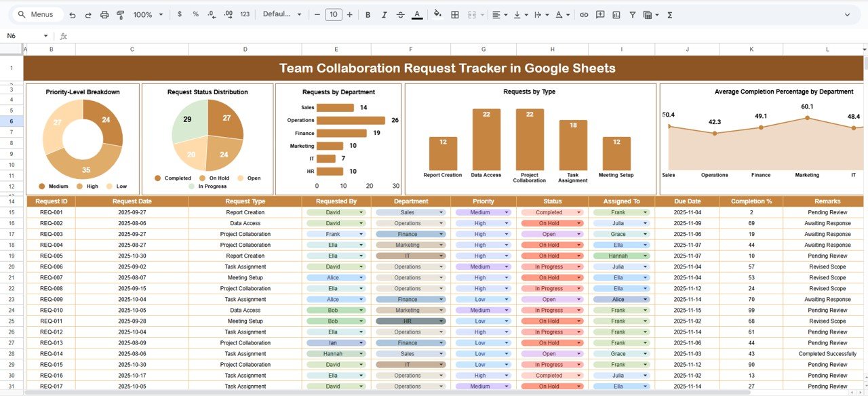Open the Borders tool
Viewport: 868px width, 396px height.
click(x=455, y=14)
